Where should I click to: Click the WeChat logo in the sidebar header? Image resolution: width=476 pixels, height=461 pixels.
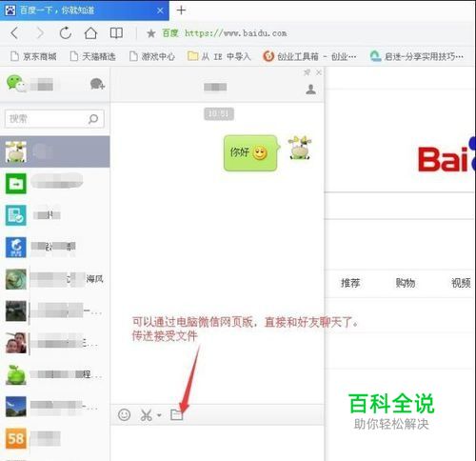tap(16, 84)
